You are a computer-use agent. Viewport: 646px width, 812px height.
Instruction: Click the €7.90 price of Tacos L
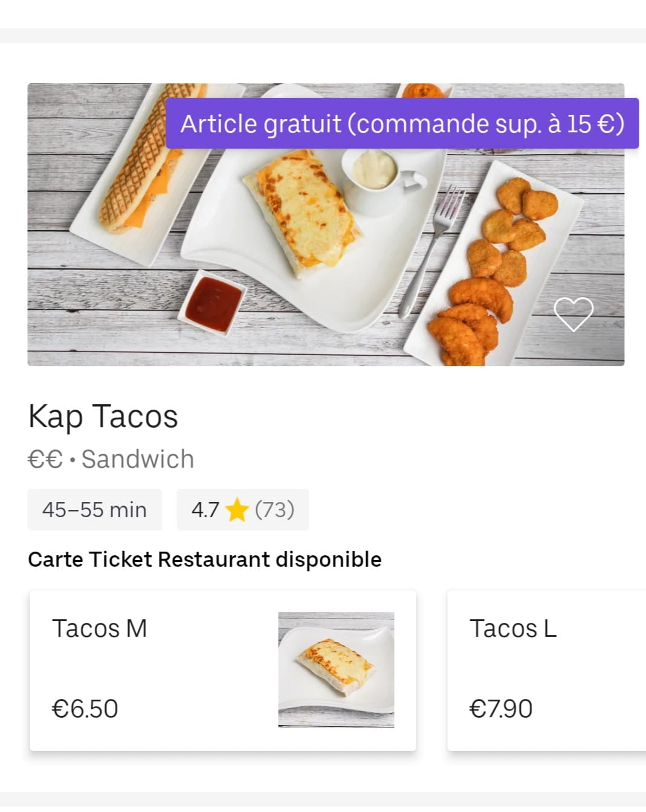point(501,709)
